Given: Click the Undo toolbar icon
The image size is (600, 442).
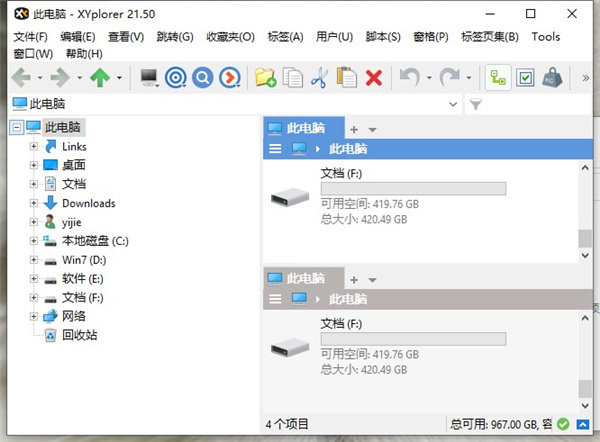Looking at the screenshot, I should (410, 77).
